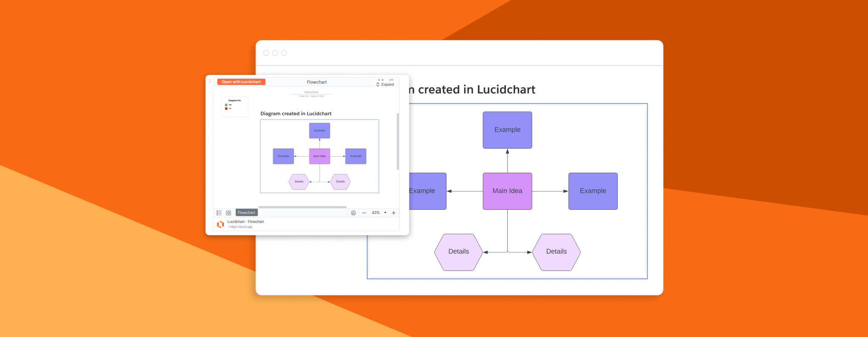Click the Lucidchart logo in embed footer

220,224
